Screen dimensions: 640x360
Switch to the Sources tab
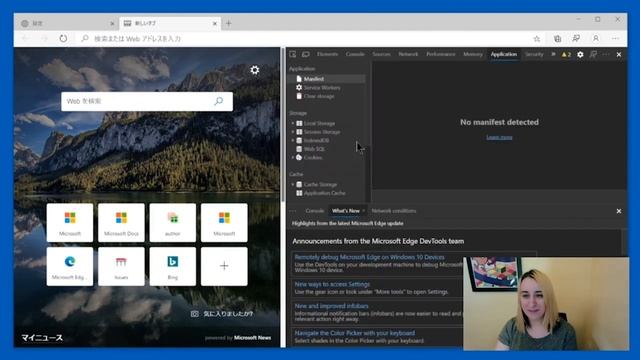coord(381,54)
